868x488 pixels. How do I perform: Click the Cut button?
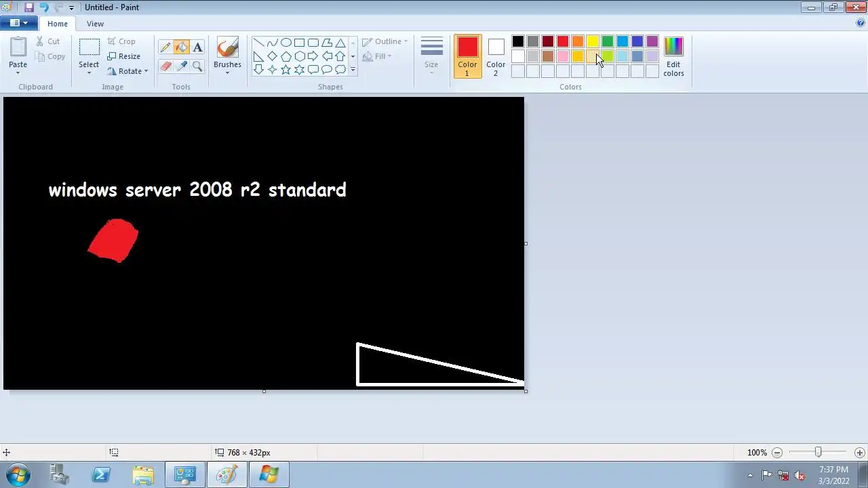click(47, 41)
